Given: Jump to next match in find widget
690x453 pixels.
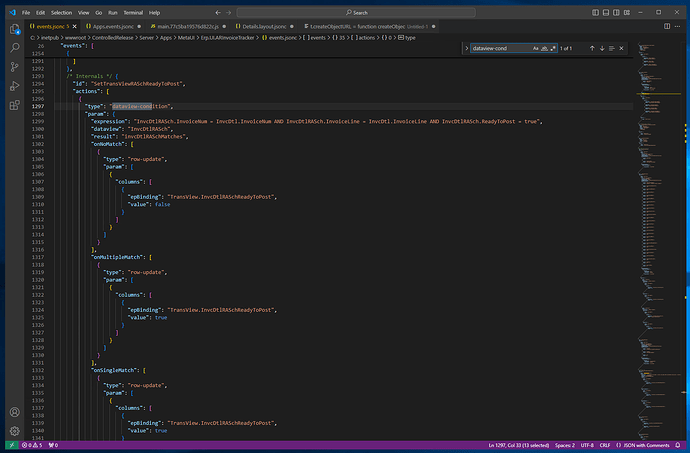Looking at the screenshot, I should tap(602, 48).
